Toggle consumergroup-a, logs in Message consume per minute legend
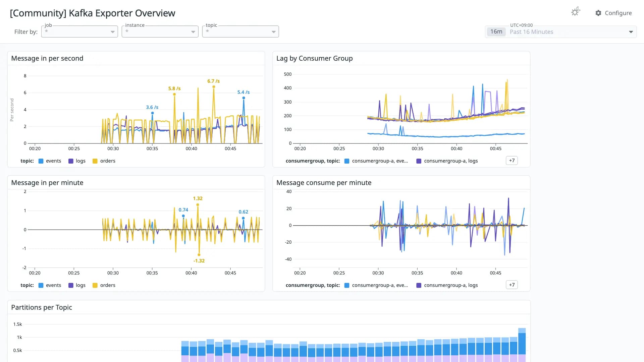The width and height of the screenshot is (644, 362). (x=447, y=285)
